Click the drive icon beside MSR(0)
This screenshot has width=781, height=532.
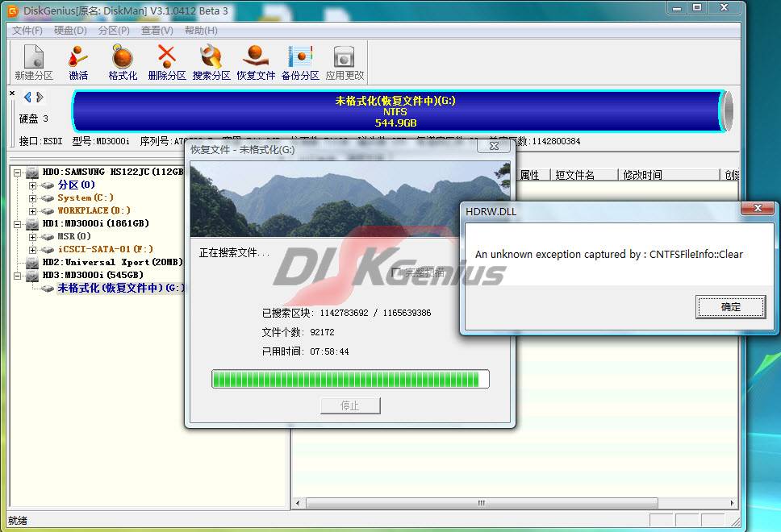(x=48, y=237)
